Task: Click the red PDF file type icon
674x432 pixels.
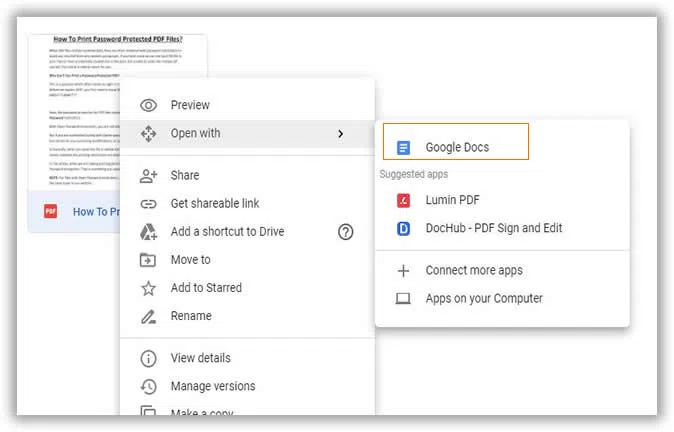Action: pyautogui.click(x=50, y=211)
